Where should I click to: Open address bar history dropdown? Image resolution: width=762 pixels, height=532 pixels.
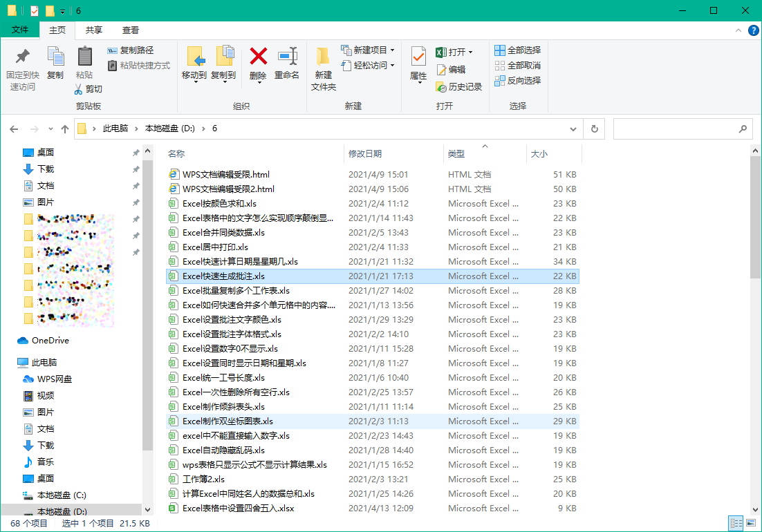pos(573,129)
